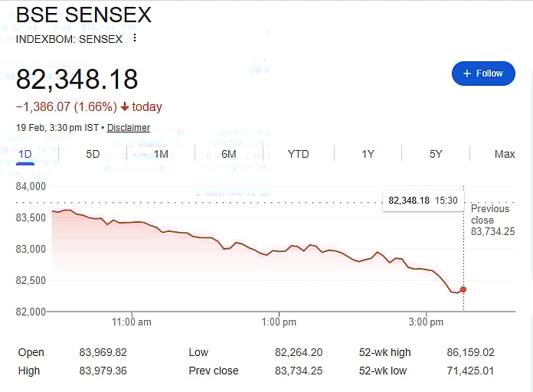The image size is (533, 392).
Task: Select the 1D time range tab
Action: pyautogui.click(x=25, y=154)
